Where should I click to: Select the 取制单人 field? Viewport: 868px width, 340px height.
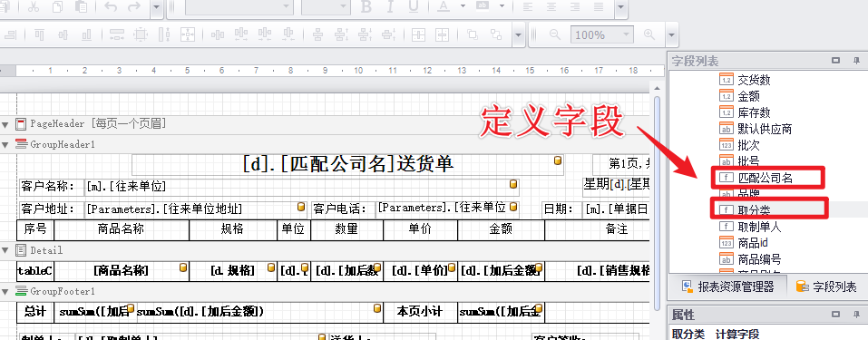[759, 227]
